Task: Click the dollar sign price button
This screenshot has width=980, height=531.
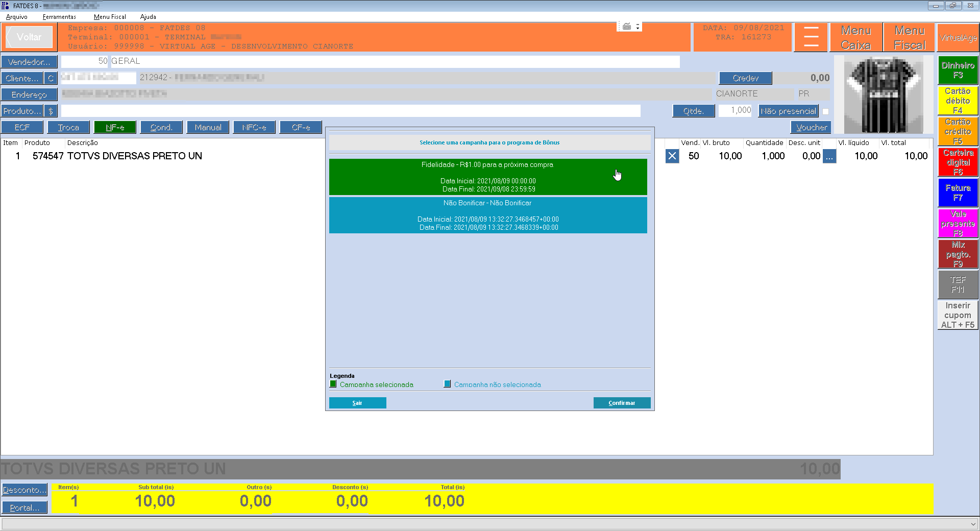Action: pos(51,111)
